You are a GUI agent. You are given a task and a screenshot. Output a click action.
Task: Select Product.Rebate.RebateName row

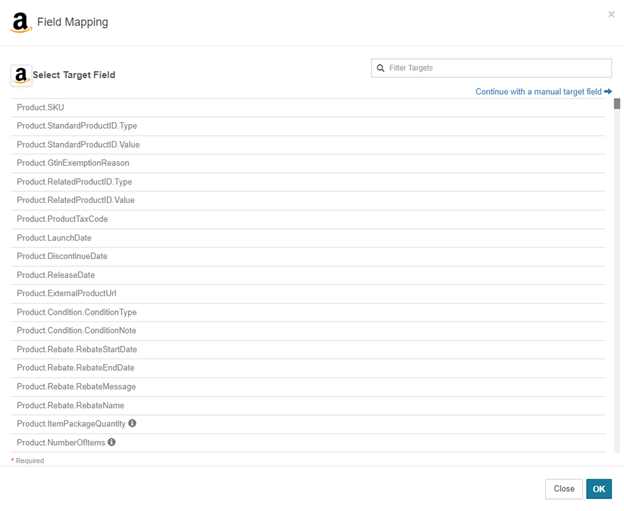click(308, 406)
